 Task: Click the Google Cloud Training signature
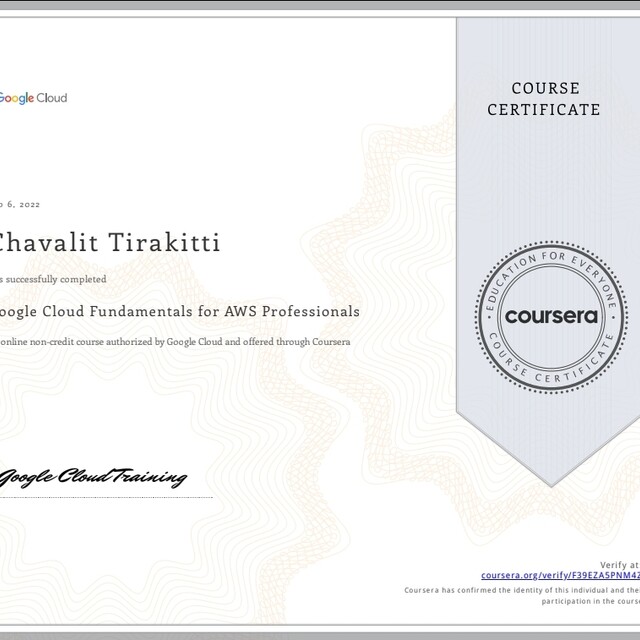pos(93,477)
